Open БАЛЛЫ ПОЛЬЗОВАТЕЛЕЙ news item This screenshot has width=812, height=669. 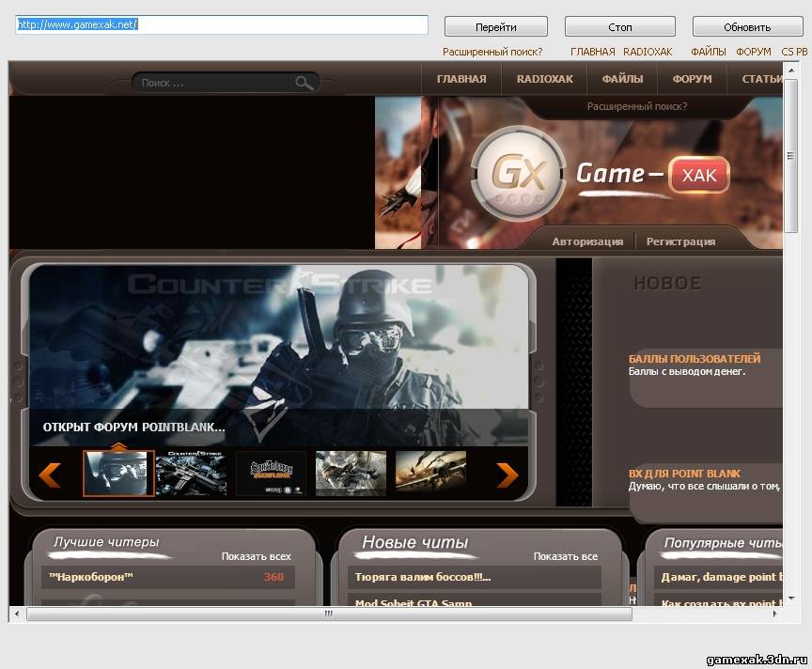pos(695,358)
